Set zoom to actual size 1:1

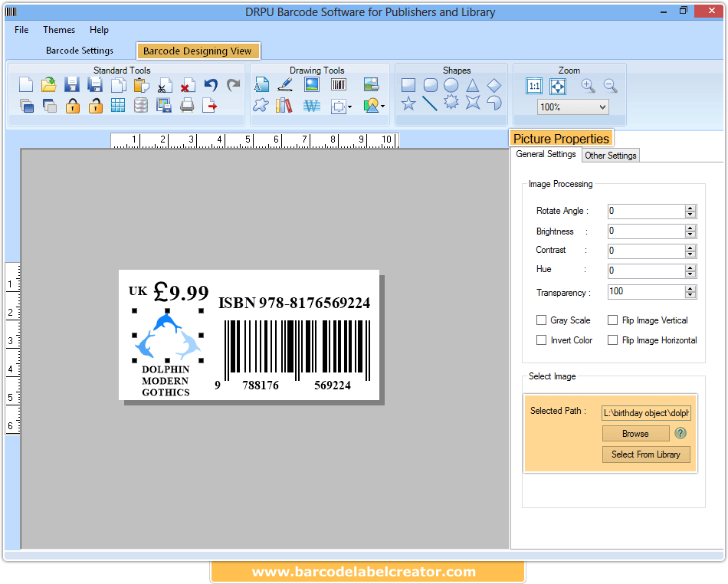534,87
